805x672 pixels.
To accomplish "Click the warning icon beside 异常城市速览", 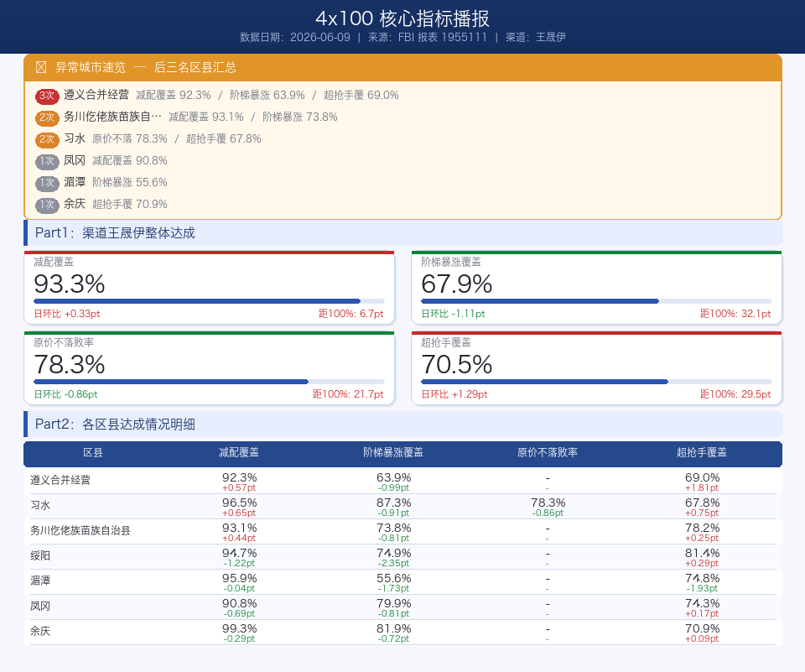I will (41, 67).
